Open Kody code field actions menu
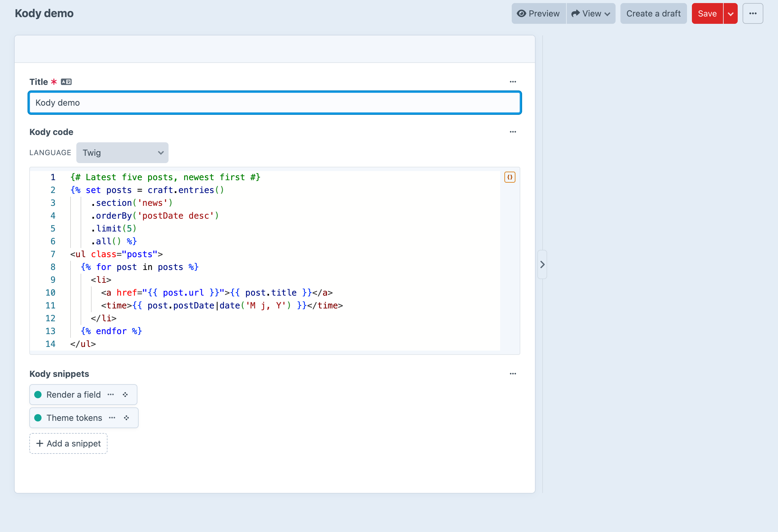 pos(513,132)
